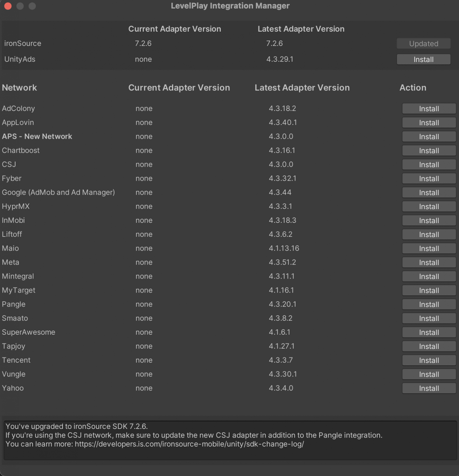459x476 pixels.
Task: Click the Updated button for ironSource
Action: point(423,43)
